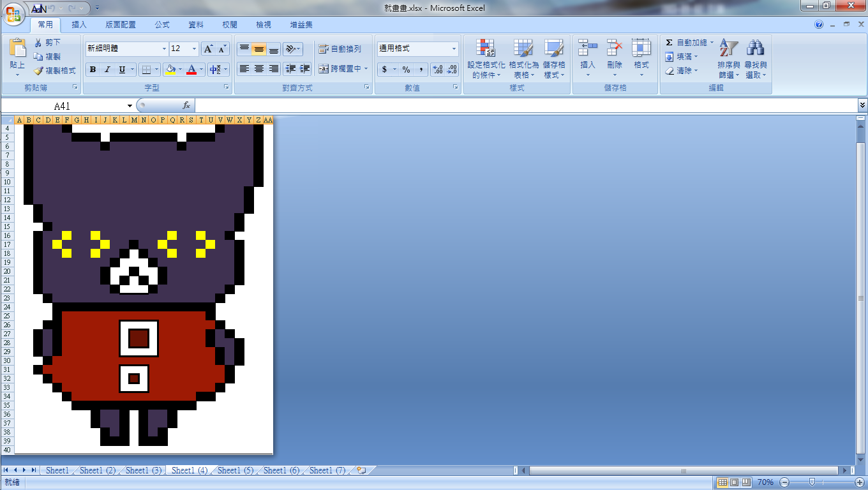This screenshot has width=868, height=490.
Task: Open the Name Box dropdown arrow
Action: pyautogui.click(x=130, y=106)
